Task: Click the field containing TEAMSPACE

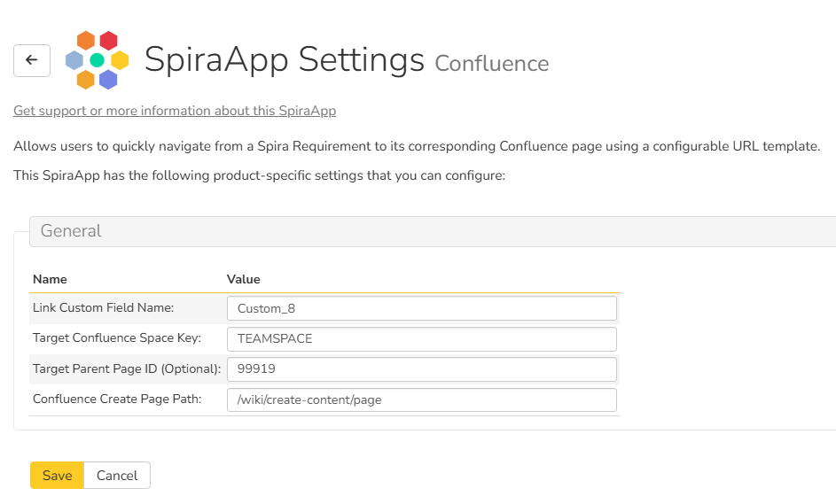Action: click(x=421, y=339)
